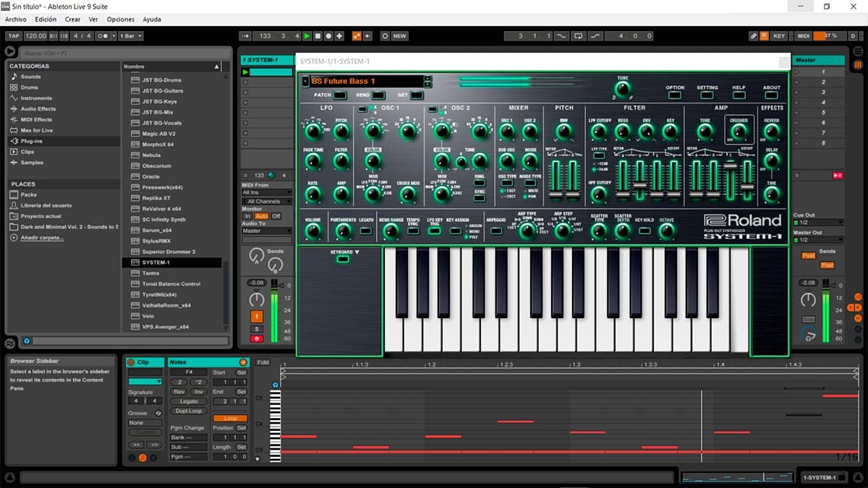This screenshot has width=868, height=488.
Task: Open the Max for Live category
Action: coord(37,130)
